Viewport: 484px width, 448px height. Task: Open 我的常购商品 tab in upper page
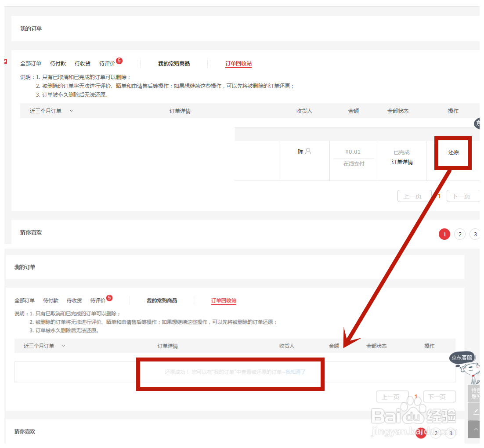174,64
